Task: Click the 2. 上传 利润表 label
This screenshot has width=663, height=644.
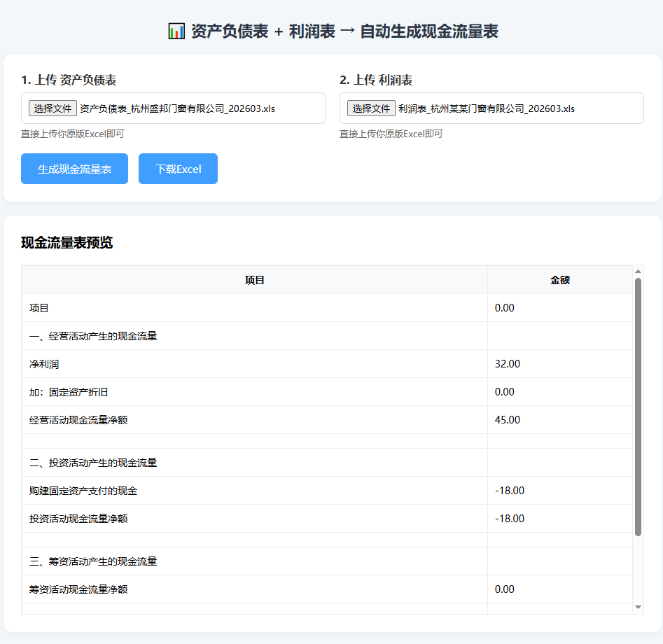Action: click(x=376, y=80)
